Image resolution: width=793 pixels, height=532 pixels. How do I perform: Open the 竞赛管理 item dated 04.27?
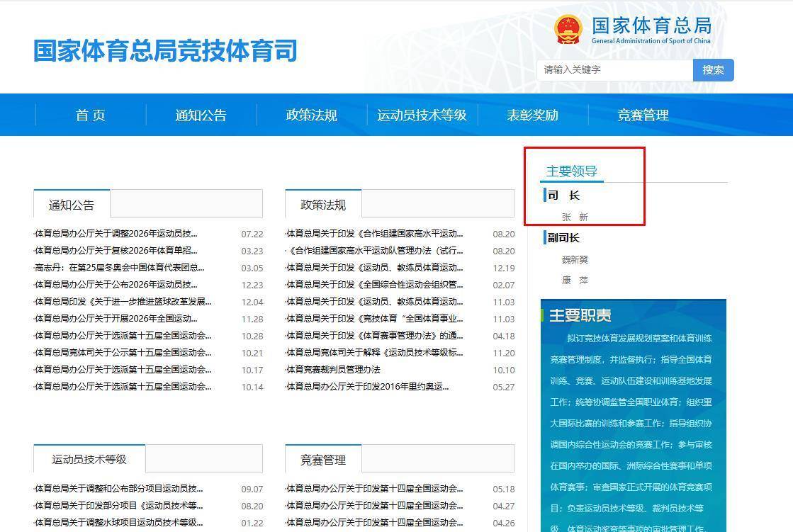[374, 506]
